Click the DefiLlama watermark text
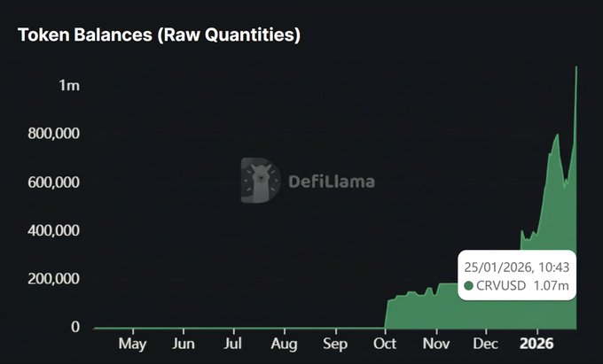The width and height of the screenshot is (603, 364). 331,182
